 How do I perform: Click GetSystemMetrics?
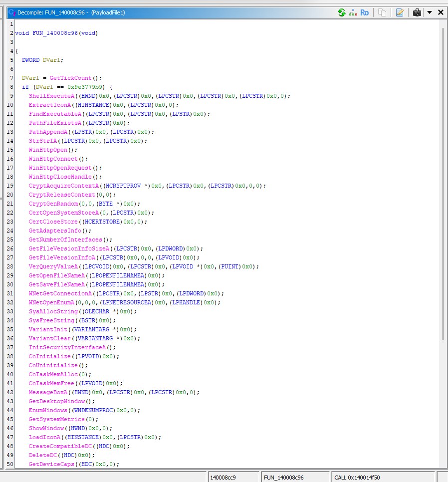56,419
